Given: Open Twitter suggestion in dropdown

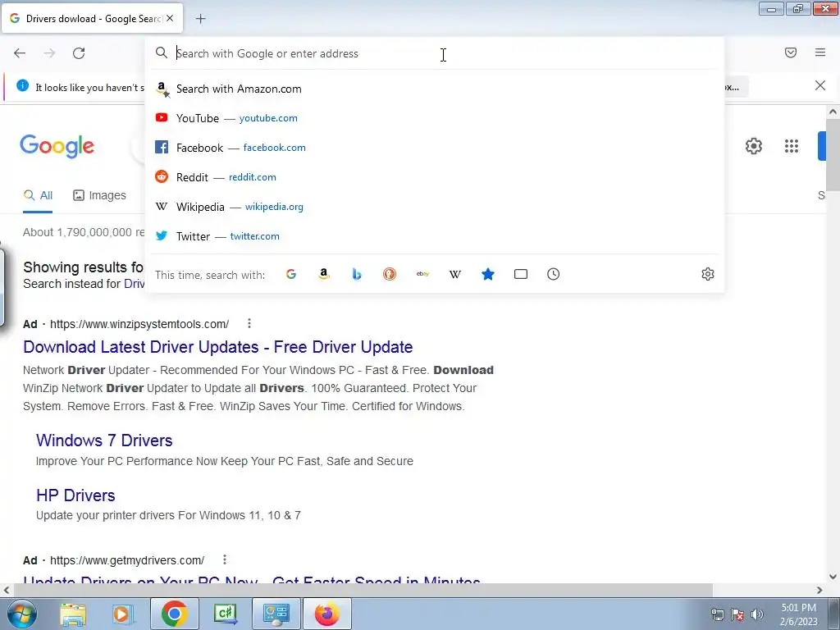Looking at the screenshot, I should coord(434,236).
